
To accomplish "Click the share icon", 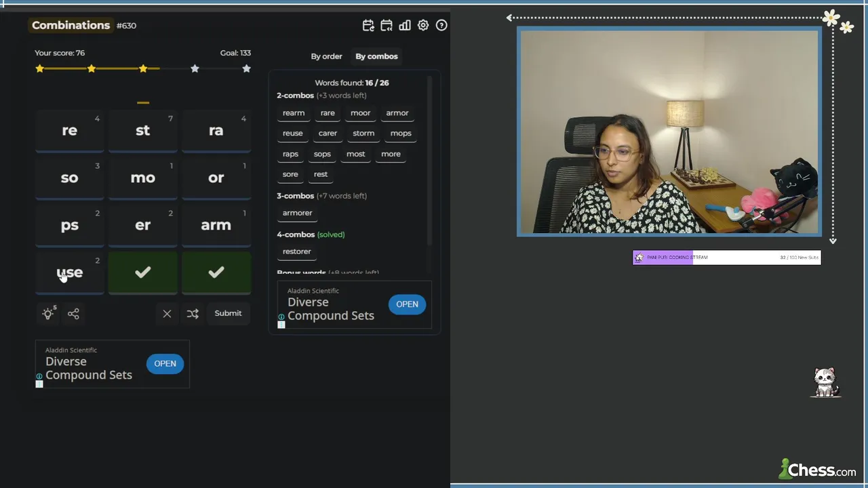I will [73, 313].
